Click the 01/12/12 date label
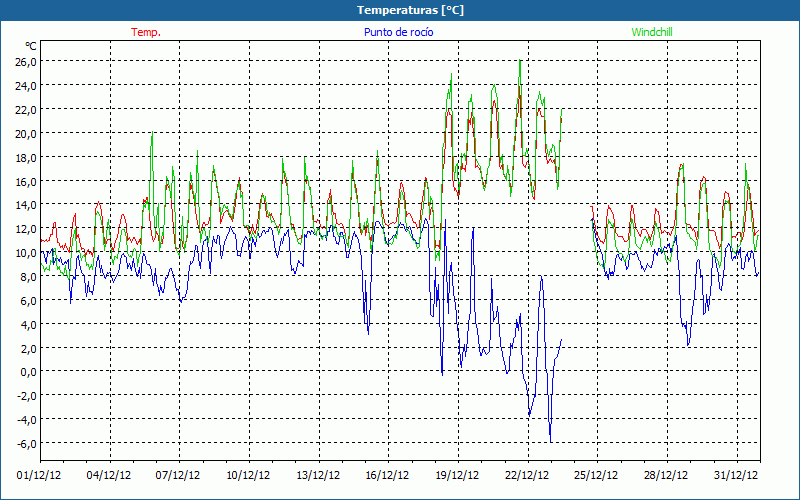800x500 pixels. [x=39, y=475]
